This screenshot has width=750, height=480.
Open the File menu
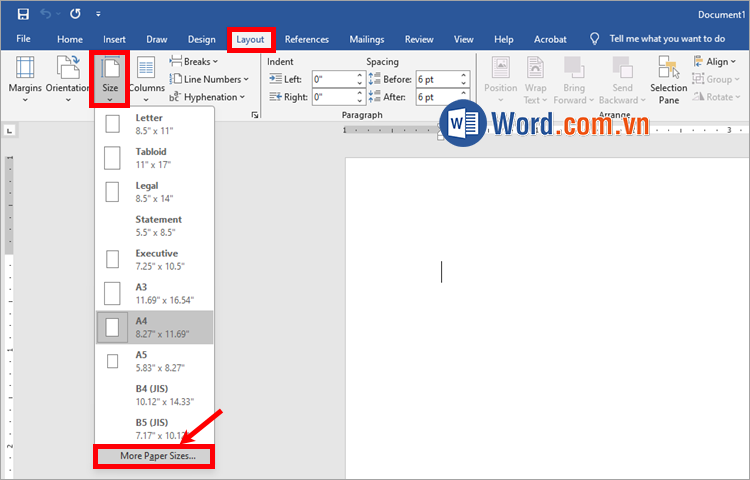[x=23, y=39]
